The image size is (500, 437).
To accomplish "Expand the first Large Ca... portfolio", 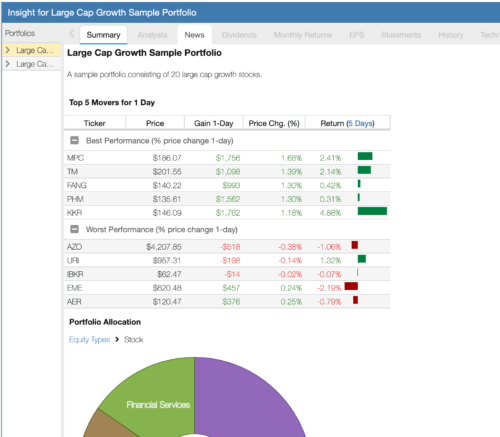I will [8, 50].
